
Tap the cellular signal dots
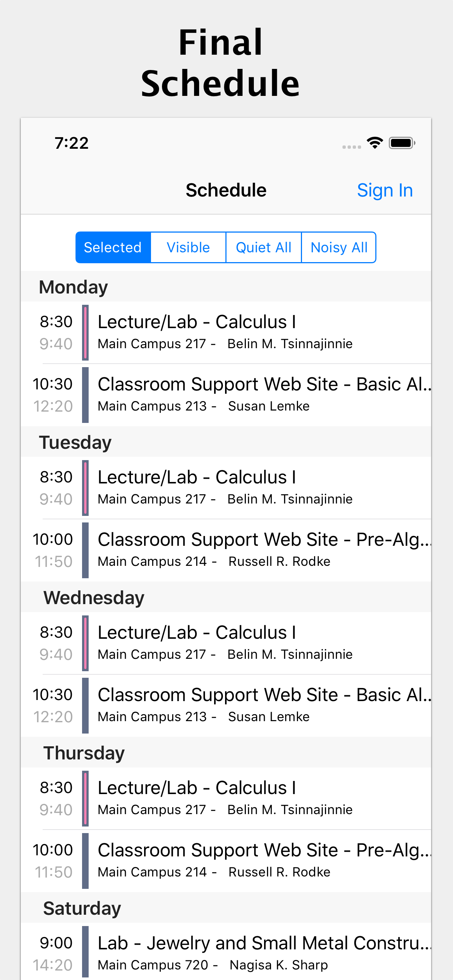click(x=351, y=147)
